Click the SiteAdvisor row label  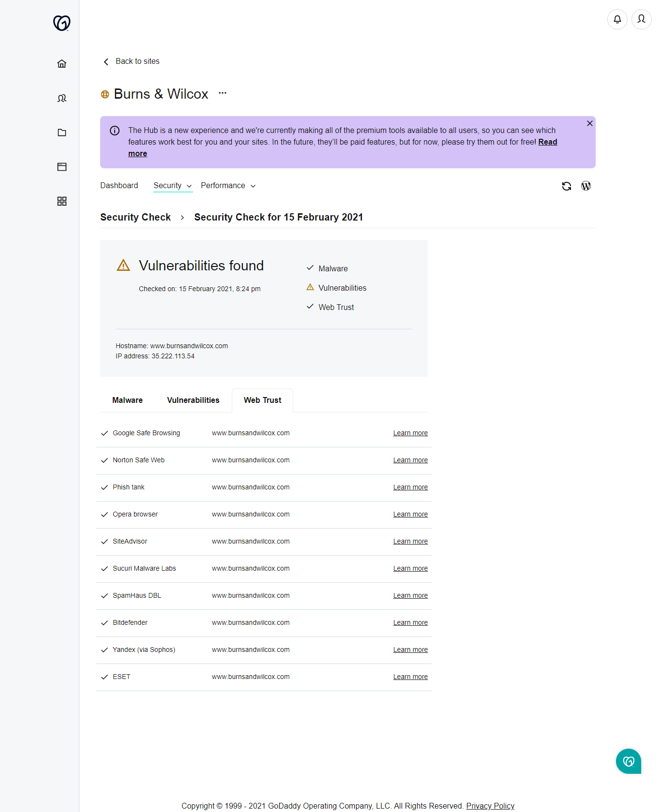(130, 542)
